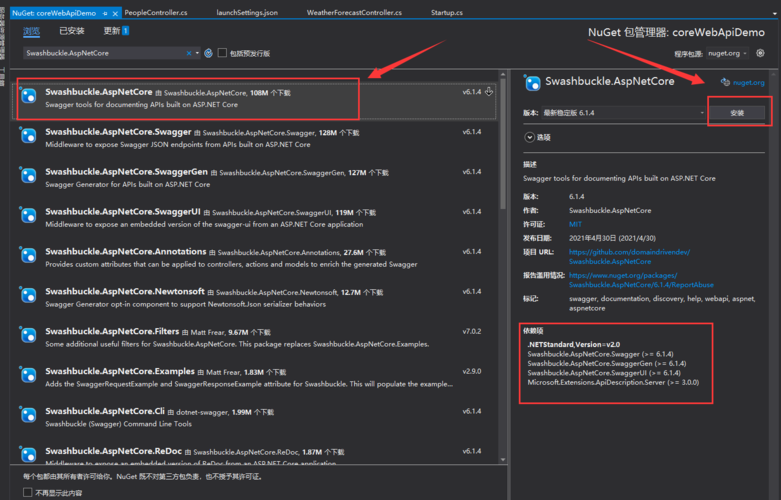Open the MIT license link
Image resolution: width=781 pixels, height=500 pixels.
575,224
